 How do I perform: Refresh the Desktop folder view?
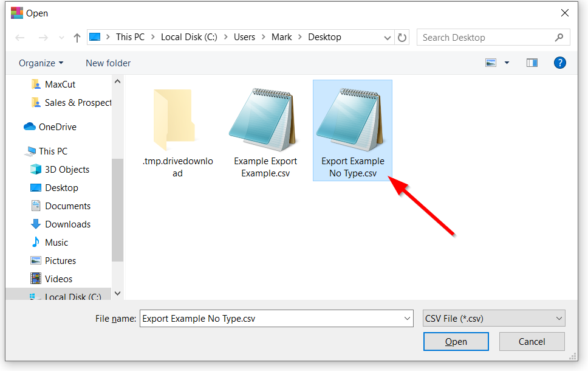click(x=402, y=38)
